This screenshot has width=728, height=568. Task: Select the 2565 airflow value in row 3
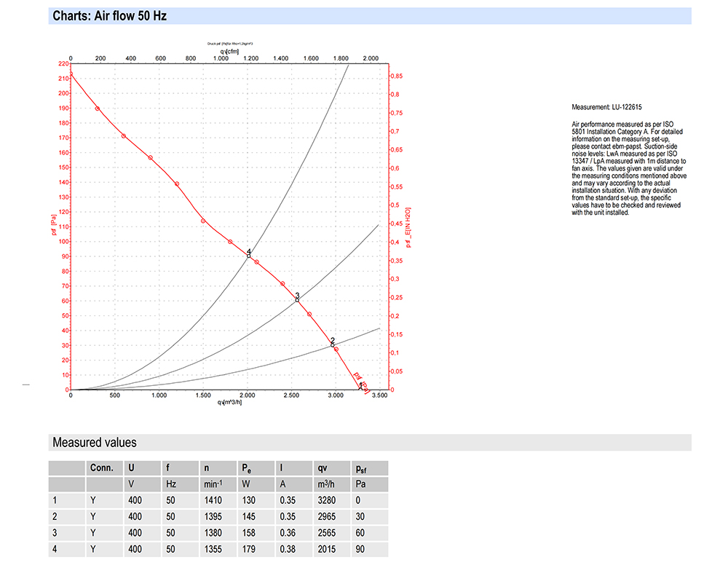point(327,532)
